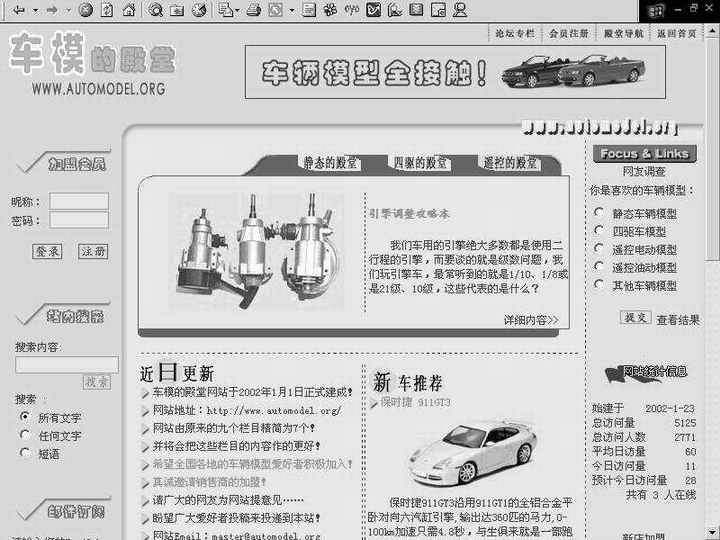Open the browser Search pane

click(155, 10)
